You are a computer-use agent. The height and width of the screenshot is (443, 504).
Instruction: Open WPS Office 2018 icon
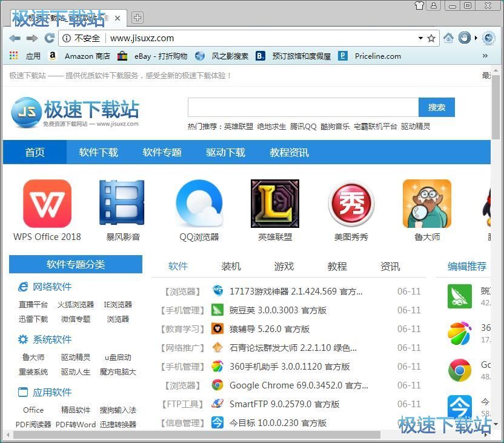pyautogui.click(x=47, y=204)
